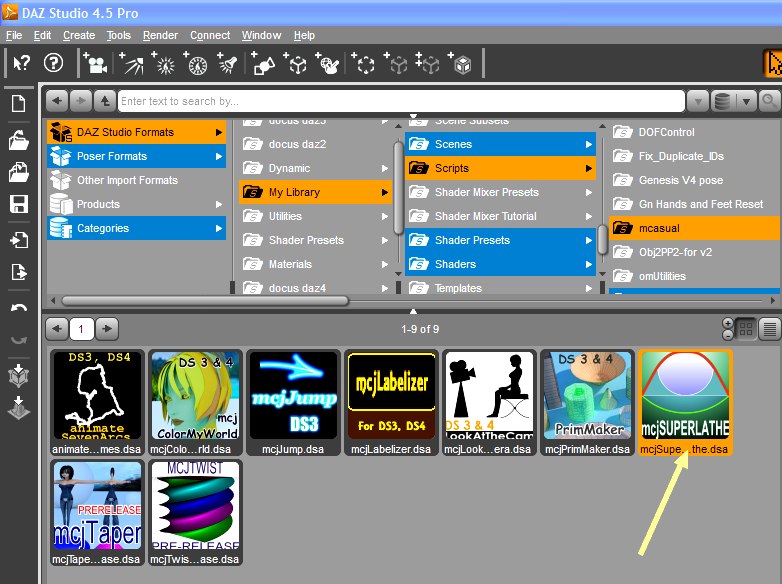
Task: Expand DAZ Studio Formats arrow
Action: (x=218, y=132)
